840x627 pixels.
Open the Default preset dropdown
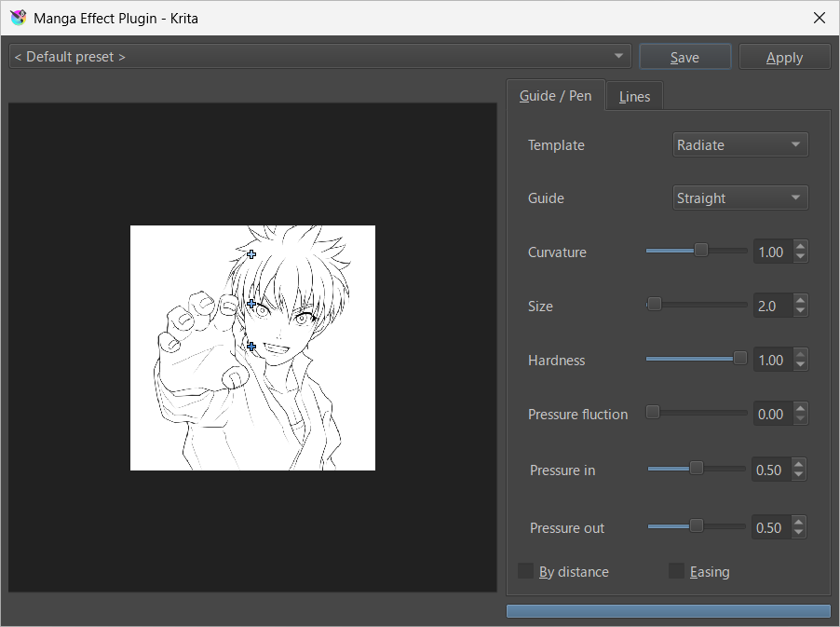point(319,57)
